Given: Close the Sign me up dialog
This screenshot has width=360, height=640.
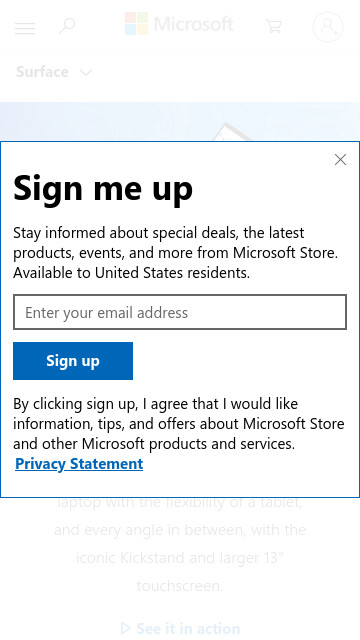Looking at the screenshot, I should coord(340,160).
